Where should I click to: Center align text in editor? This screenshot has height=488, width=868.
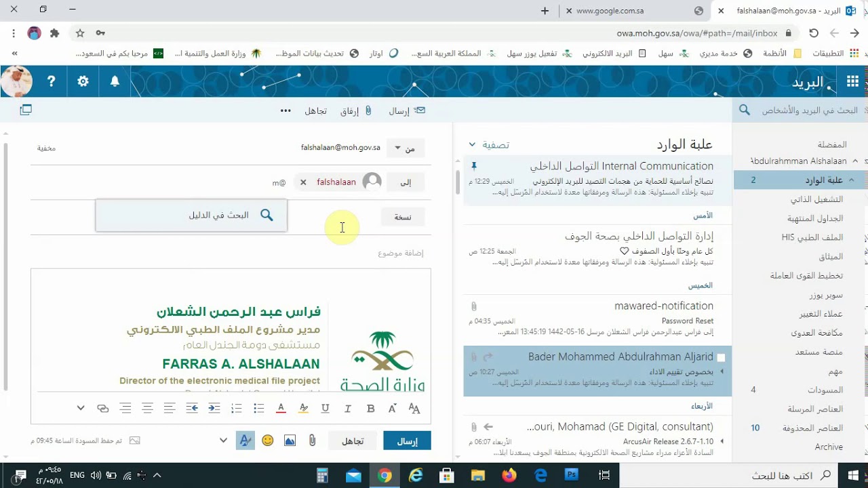click(x=147, y=408)
